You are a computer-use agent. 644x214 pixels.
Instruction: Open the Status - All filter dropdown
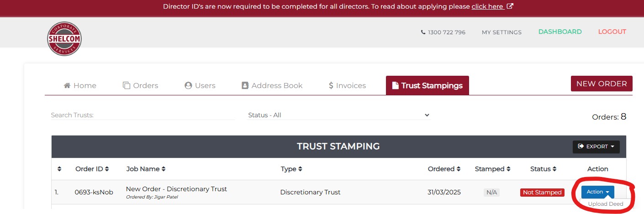click(338, 115)
